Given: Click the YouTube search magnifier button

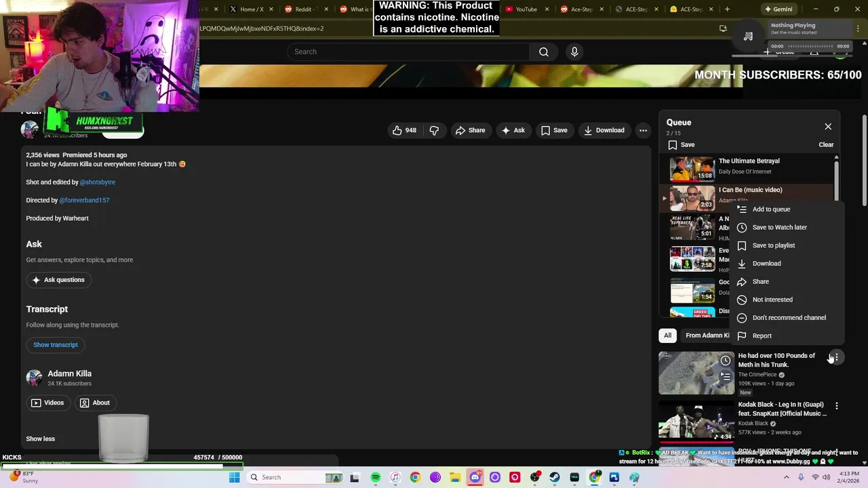Looking at the screenshot, I should (x=544, y=52).
